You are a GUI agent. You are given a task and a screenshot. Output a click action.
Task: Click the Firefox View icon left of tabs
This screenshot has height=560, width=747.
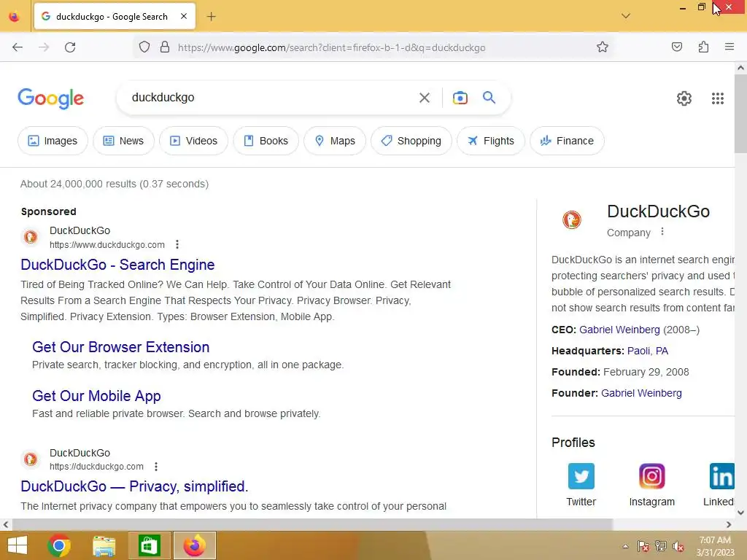click(15, 17)
